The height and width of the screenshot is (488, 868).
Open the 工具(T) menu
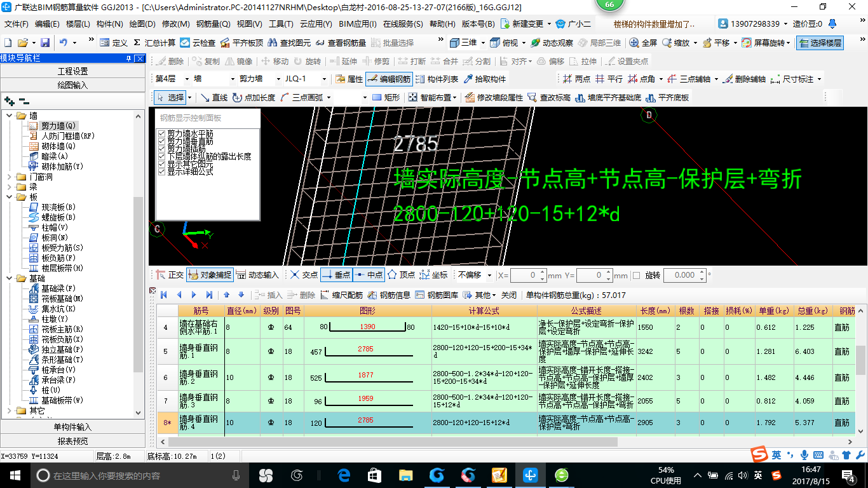point(281,24)
